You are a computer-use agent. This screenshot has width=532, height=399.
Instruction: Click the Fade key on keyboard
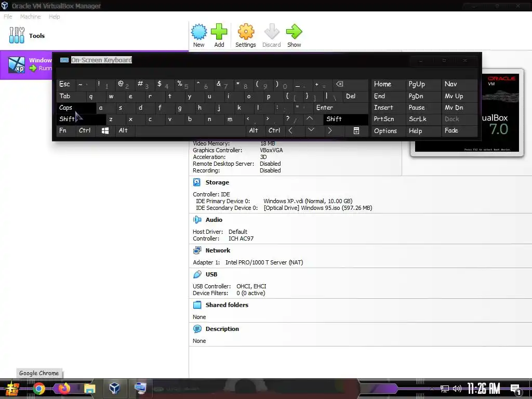459,130
